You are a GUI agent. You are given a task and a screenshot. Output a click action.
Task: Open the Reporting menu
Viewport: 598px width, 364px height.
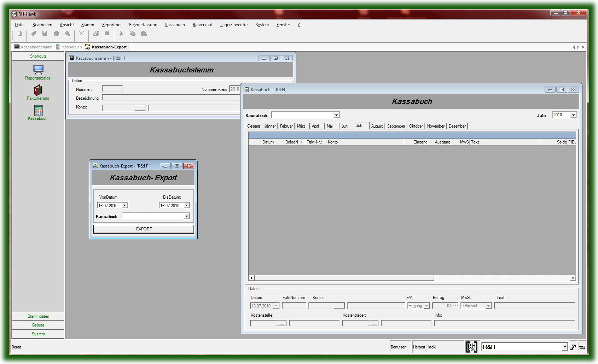click(111, 25)
